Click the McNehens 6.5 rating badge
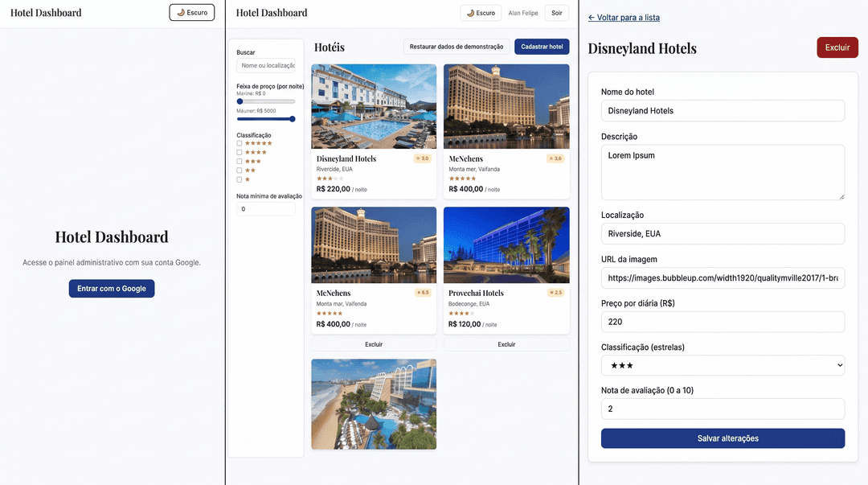 [423, 293]
